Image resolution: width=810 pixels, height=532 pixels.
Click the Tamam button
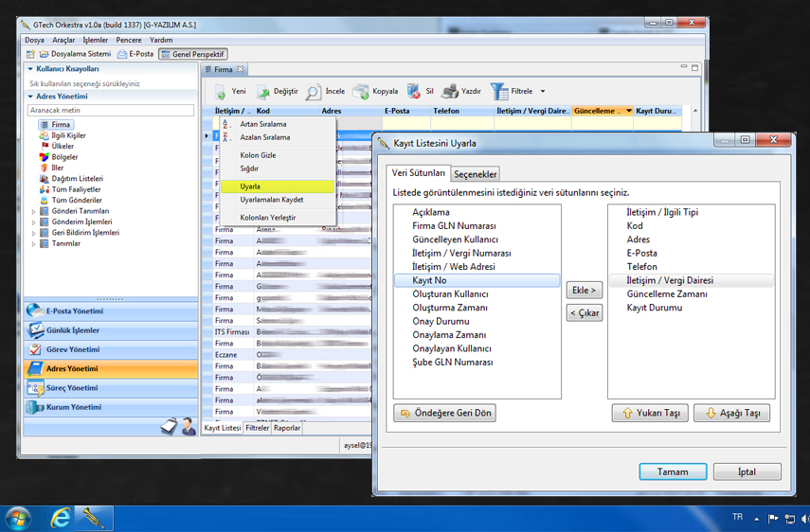[673, 471]
